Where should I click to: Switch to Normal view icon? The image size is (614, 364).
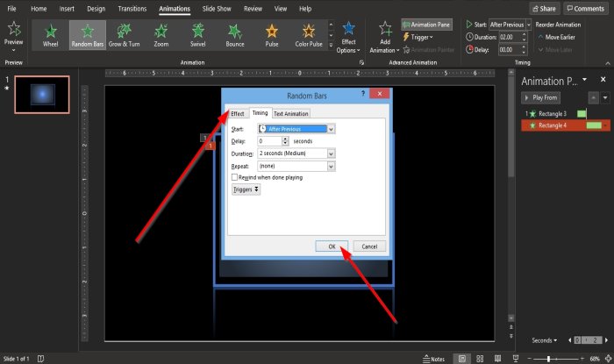coord(462,359)
